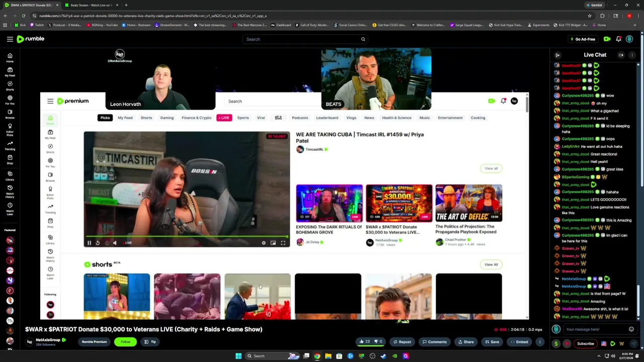Collapse the Live Chat panel
Screen dimensions: 644x362
click(557, 55)
